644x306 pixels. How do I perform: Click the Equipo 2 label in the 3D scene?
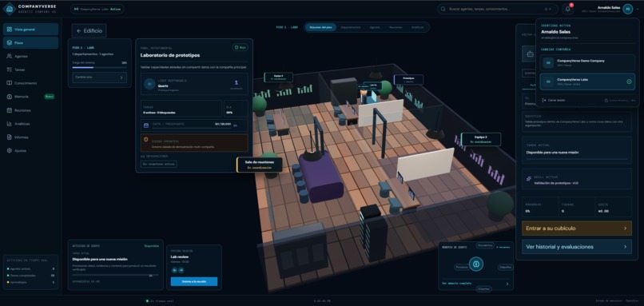click(480, 139)
